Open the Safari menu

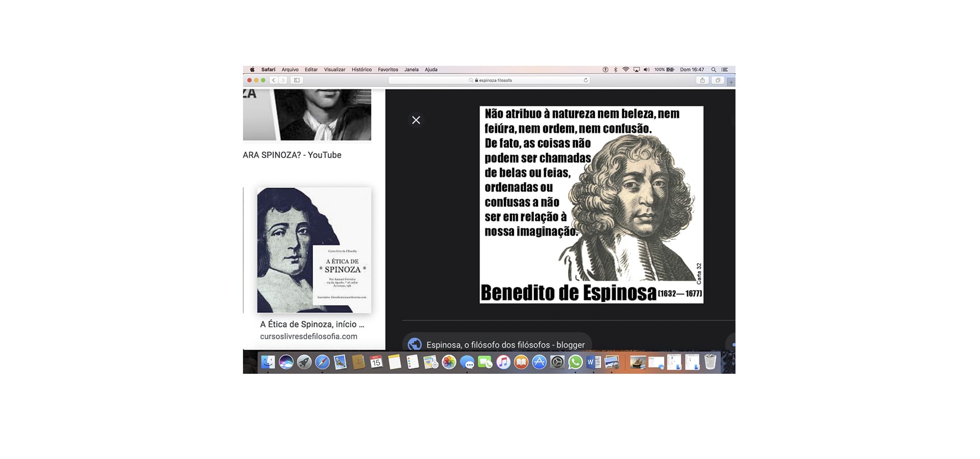pyautogui.click(x=268, y=69)
